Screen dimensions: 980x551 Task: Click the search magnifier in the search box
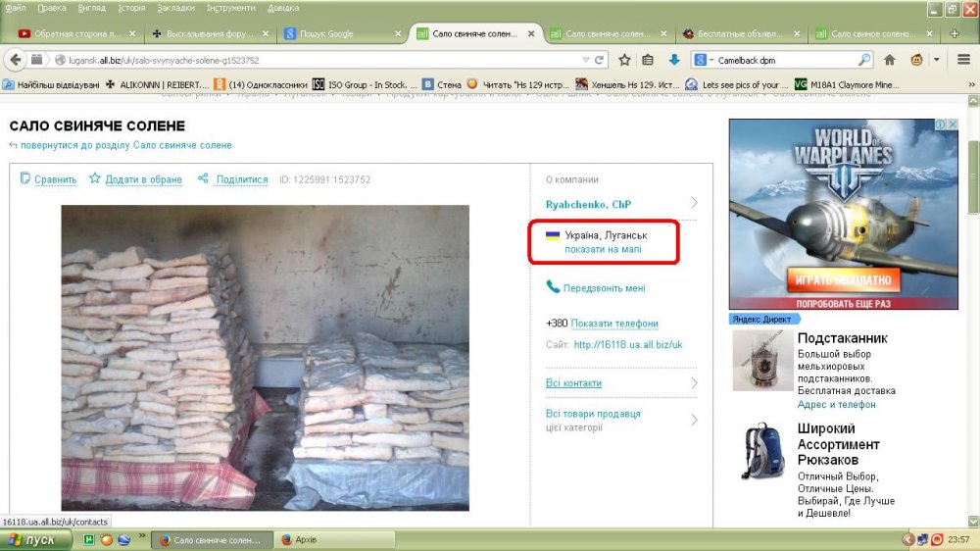[864, 60]
